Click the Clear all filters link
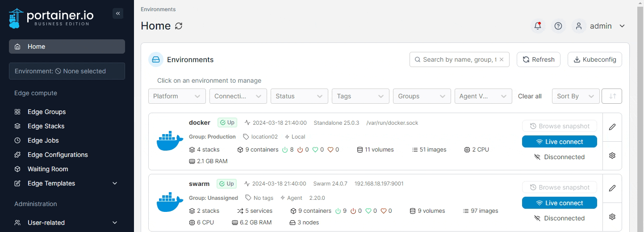 coord(530,96)
